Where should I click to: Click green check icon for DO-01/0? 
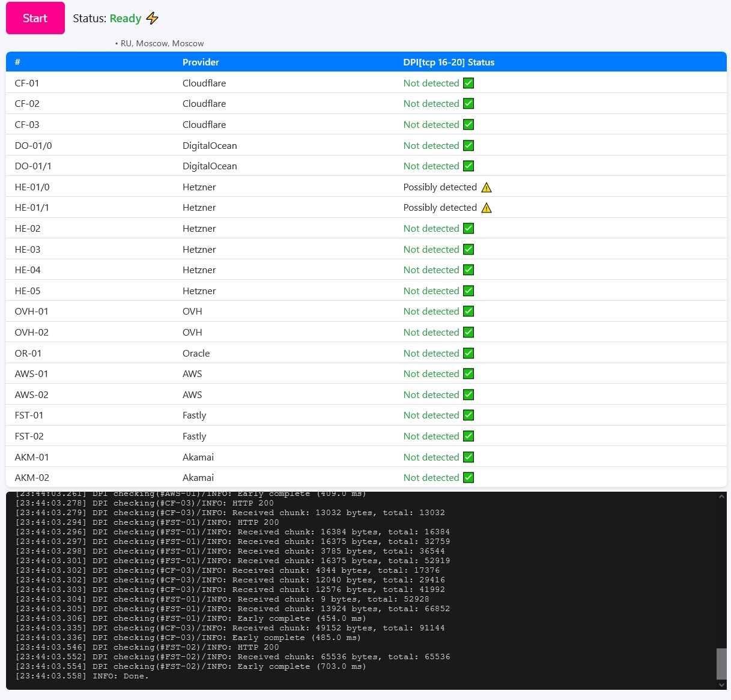pyautogui.click(x=469, y=146)
